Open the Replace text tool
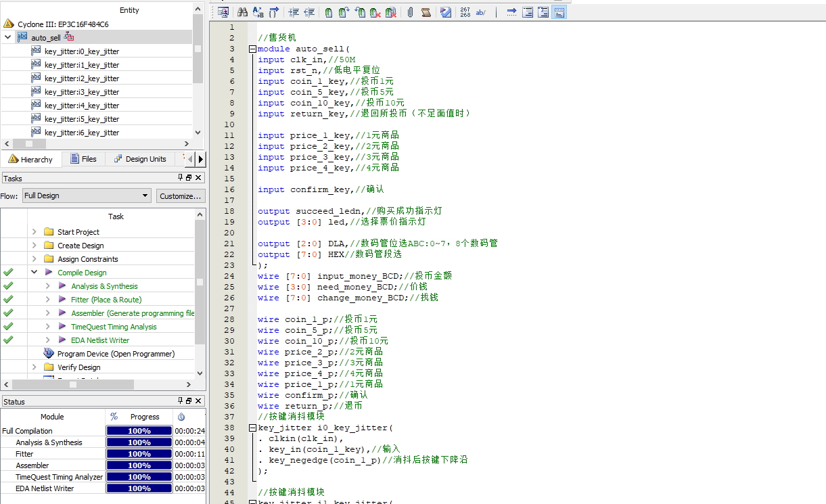 tap(258, 12)
